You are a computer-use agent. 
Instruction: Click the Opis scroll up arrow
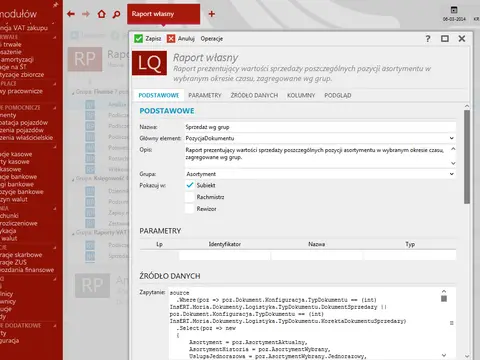453,149
